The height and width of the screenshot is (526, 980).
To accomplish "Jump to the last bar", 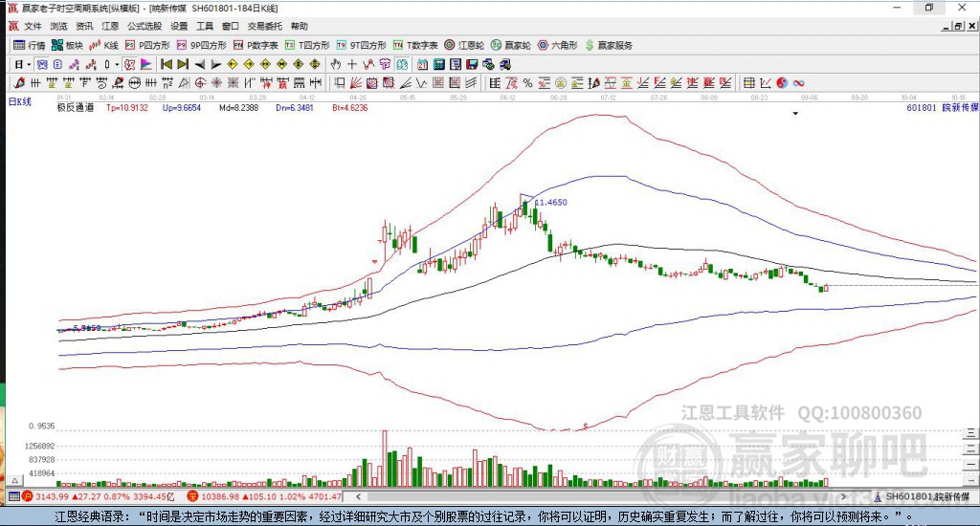I will pyautogui.click(x=183, y=64).
